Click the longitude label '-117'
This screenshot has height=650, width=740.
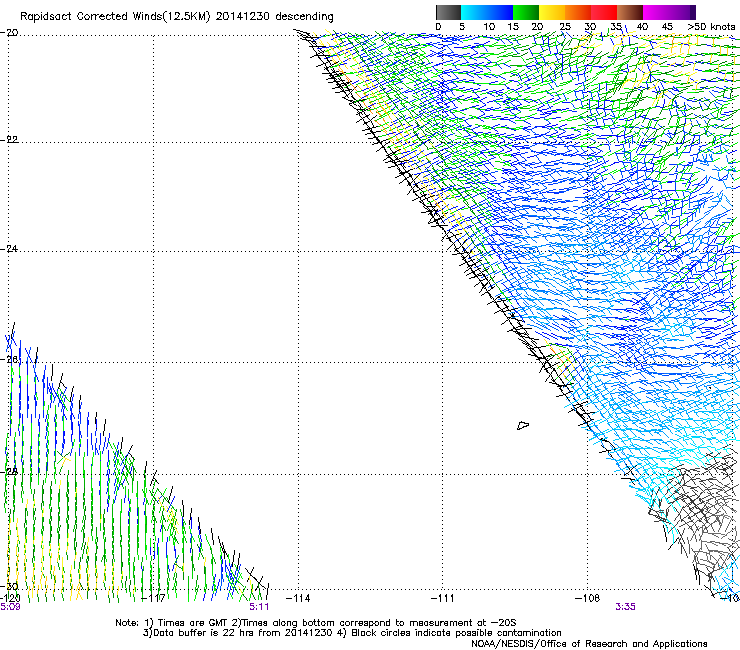point(154,599)
